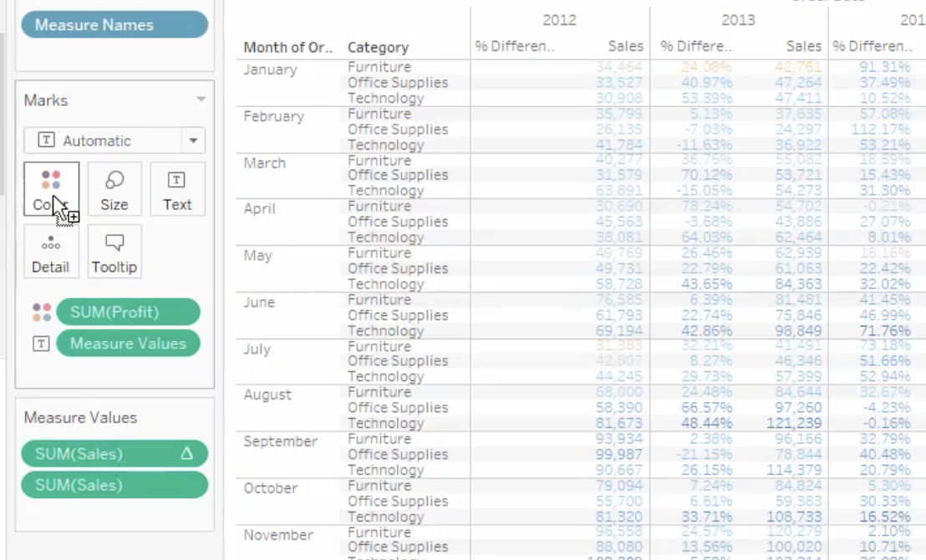Click the text icon beside Measure Values pill

pos(41,344)
